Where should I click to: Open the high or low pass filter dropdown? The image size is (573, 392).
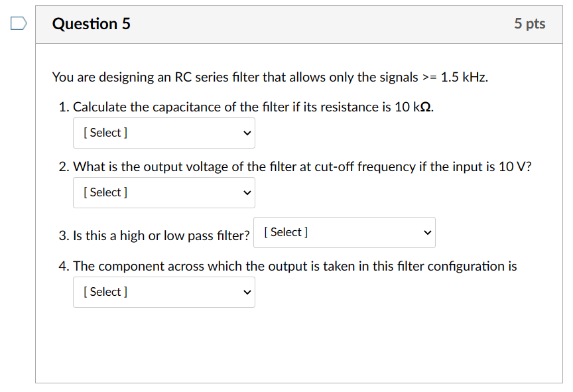(344, 232)
